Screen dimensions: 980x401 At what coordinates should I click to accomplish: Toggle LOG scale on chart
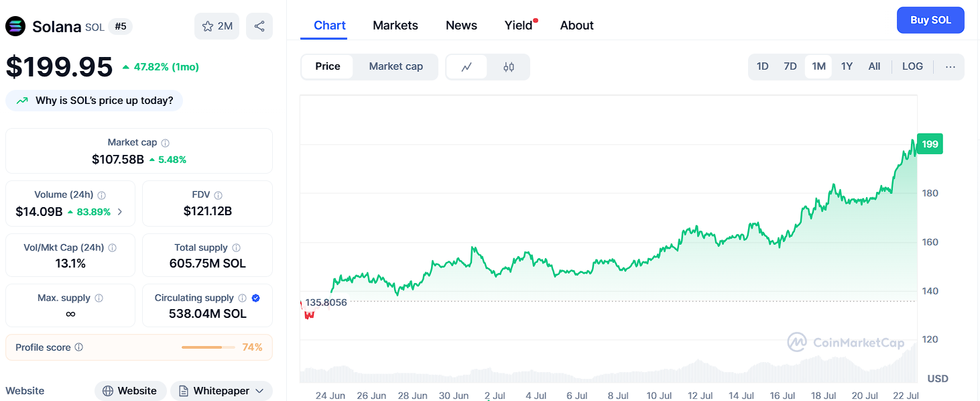click(x=912, y=66)
